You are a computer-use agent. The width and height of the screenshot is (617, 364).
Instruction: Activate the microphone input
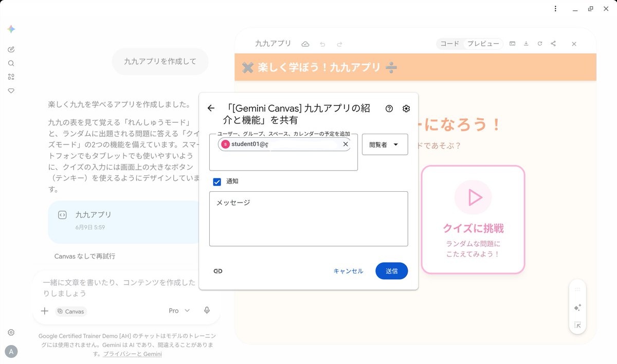[x=207, y=311]
